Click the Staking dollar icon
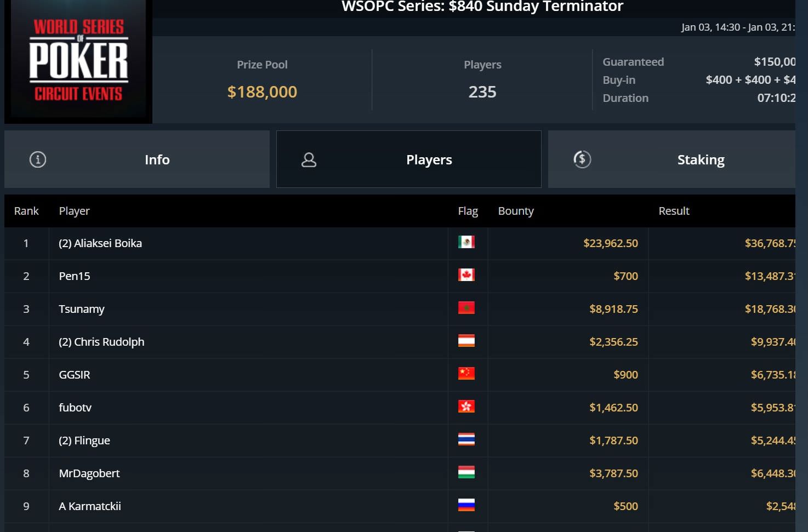Screen dimensions: 808x532 582,159
